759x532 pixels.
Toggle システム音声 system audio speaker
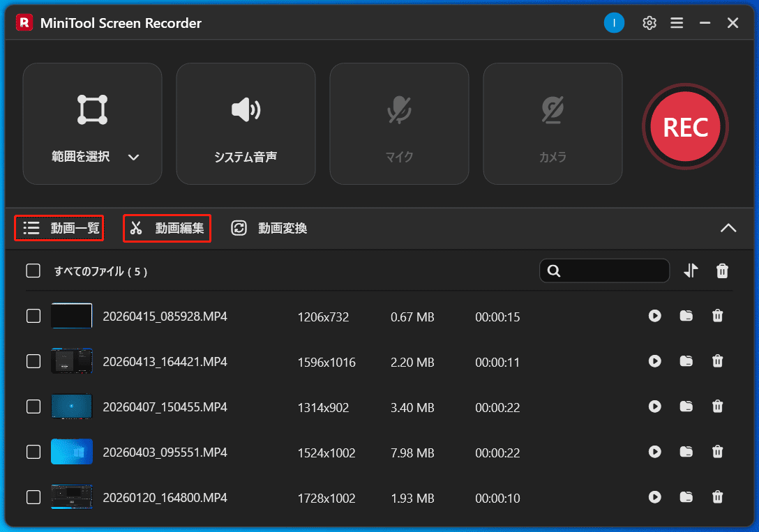[246, 124]
